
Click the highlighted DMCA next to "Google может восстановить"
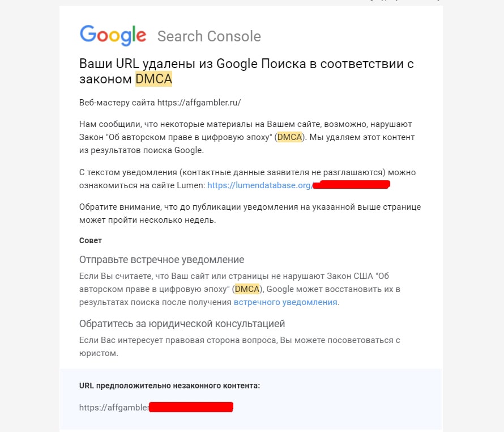247,289
